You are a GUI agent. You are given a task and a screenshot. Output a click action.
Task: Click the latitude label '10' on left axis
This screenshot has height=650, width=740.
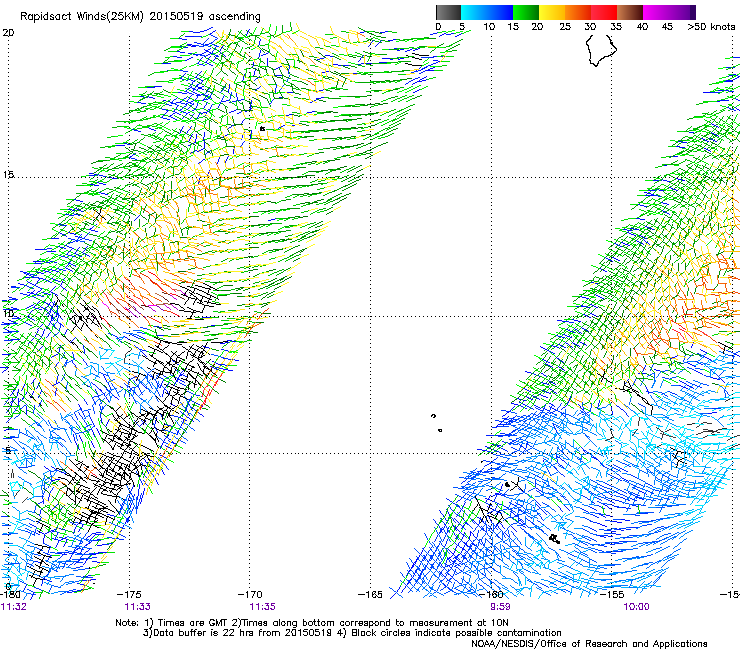point(8,313)
